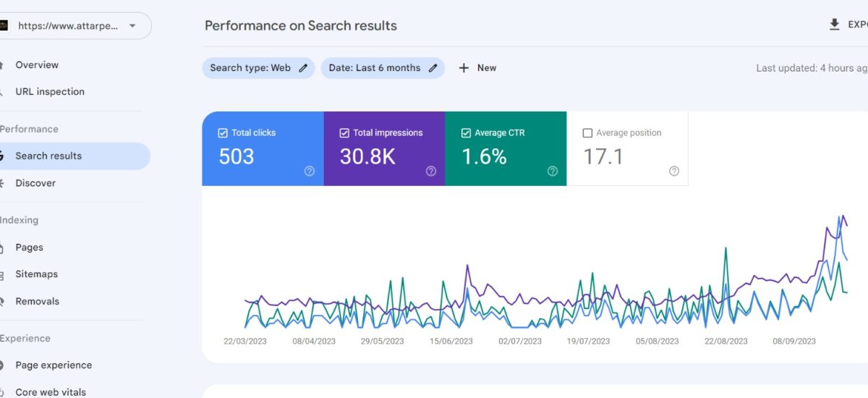Click the help icon on Average CTR card

point(553,172)
